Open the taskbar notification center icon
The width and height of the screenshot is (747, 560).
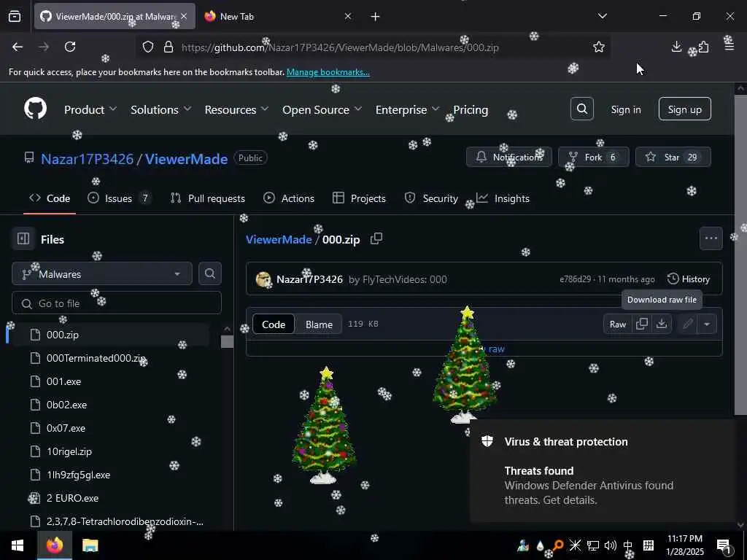(724, 545)
